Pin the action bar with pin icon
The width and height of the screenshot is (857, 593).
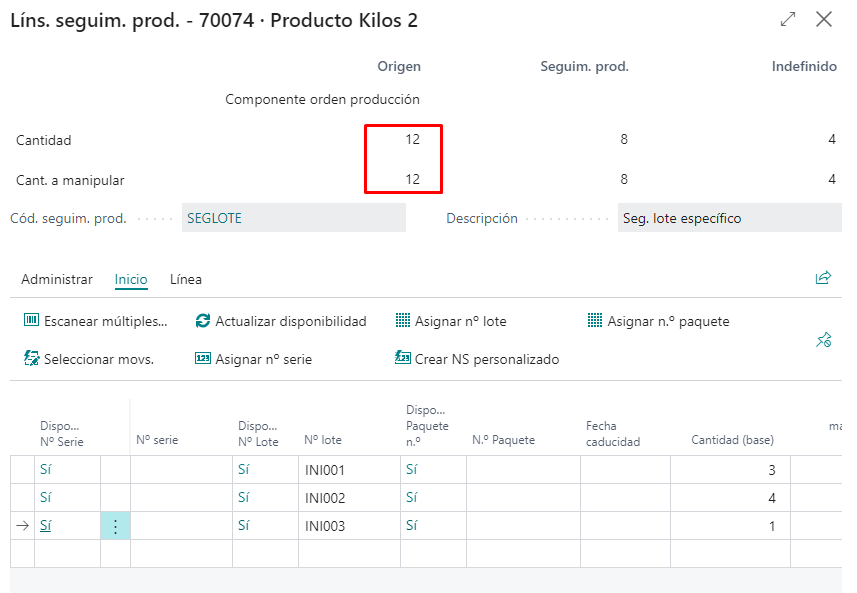(x=823, y=341)
